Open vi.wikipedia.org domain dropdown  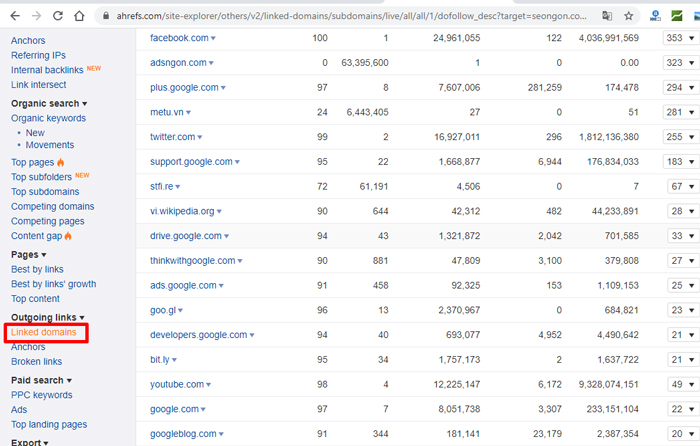point(219,212)
